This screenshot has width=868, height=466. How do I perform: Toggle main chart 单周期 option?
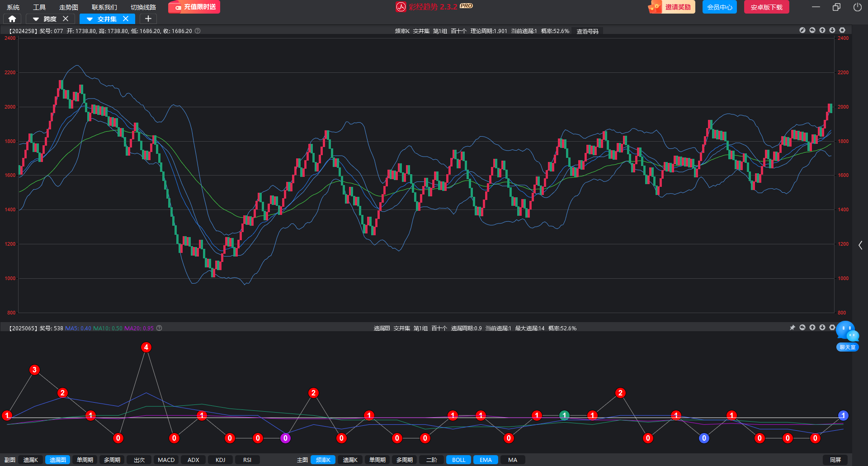click(x=377, y=460)
